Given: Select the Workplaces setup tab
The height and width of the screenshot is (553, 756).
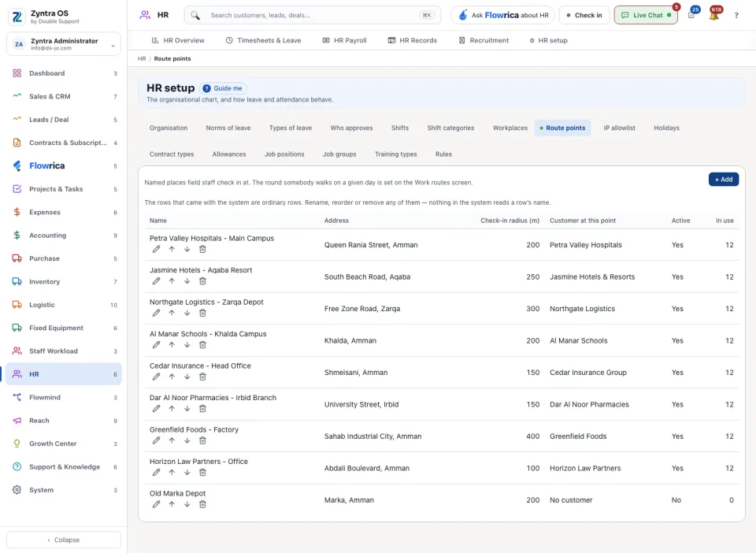Looking at the screenshot, I should 510,128.
